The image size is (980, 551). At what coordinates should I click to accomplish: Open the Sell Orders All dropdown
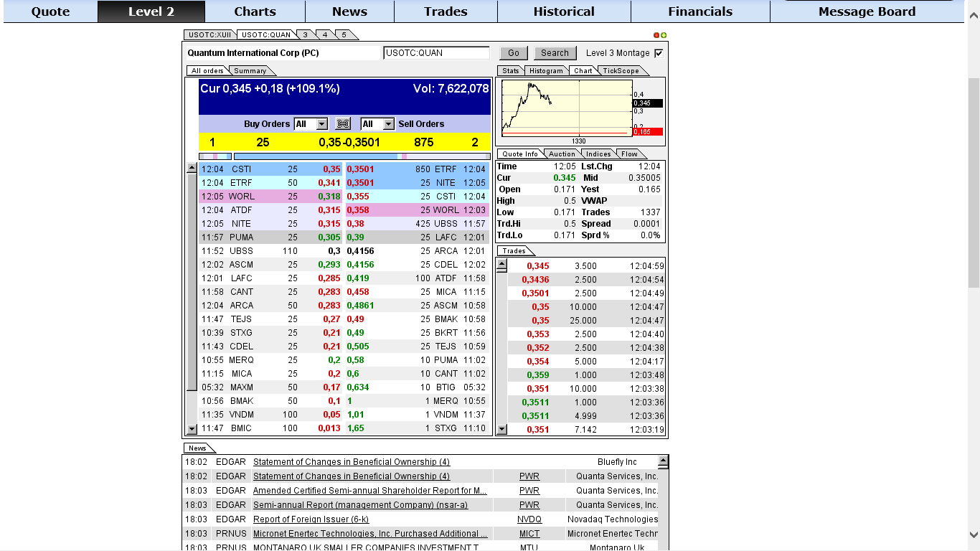[x=377, y=124]
